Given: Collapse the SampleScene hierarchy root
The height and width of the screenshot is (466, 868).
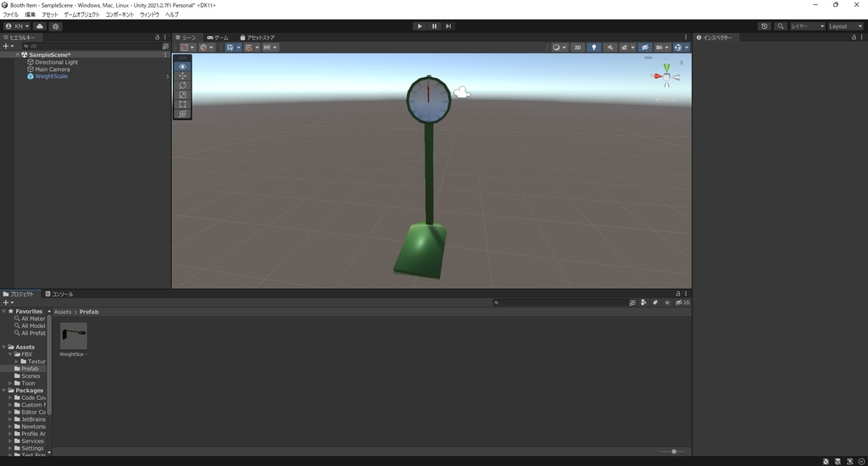Looking at the screenshot, I should click(18, 55).
